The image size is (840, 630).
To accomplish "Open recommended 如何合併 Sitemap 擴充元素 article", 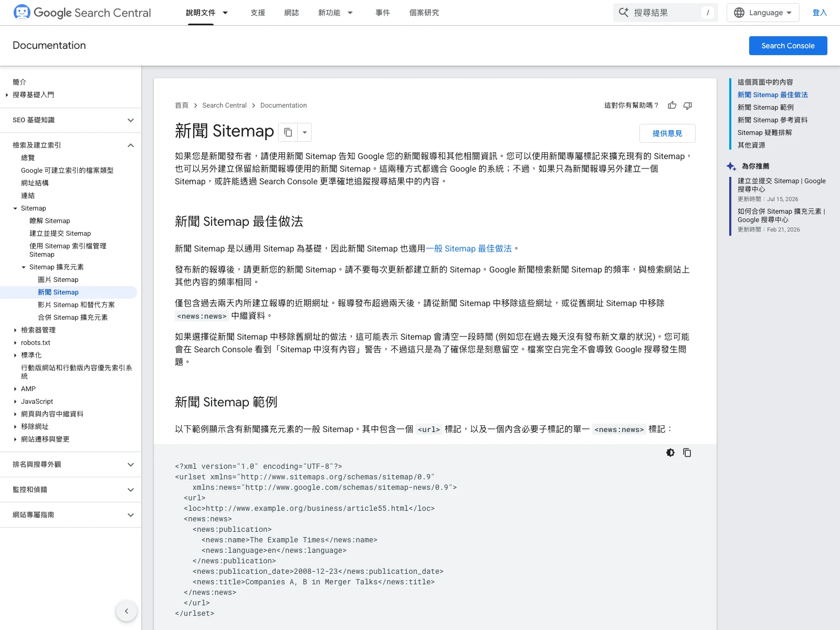I will pyautogui.click(x=781, y=215).
